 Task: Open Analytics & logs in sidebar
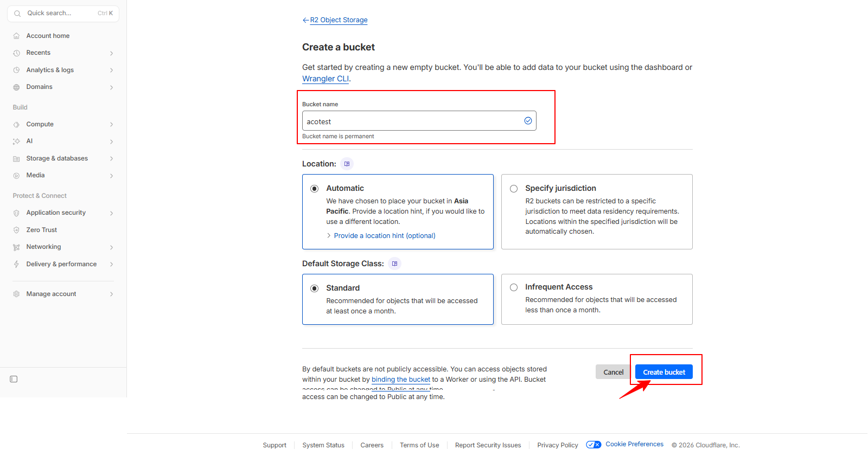(x=50, y=70)
